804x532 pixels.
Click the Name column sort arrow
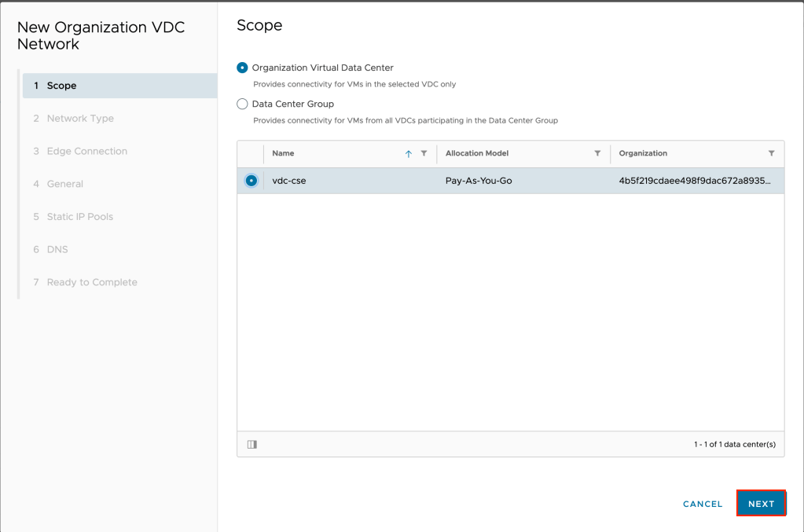[x=409, y=154]
